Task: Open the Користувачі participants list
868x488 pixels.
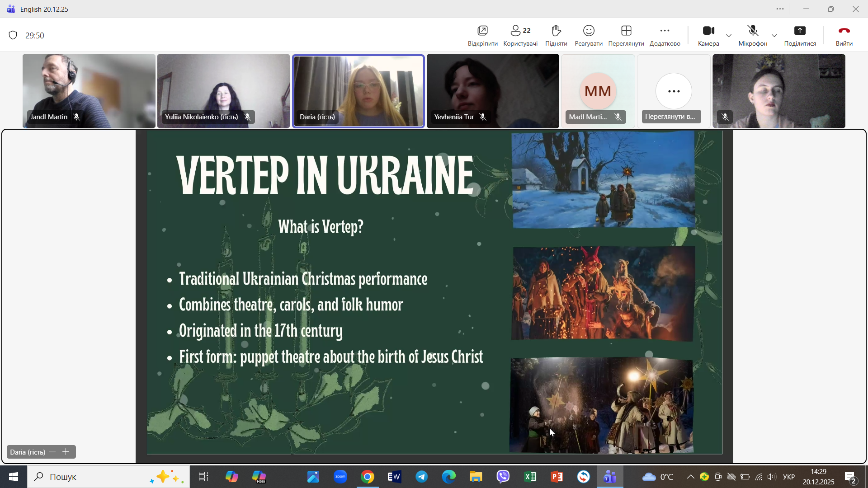Action: [x=520, y=35]
